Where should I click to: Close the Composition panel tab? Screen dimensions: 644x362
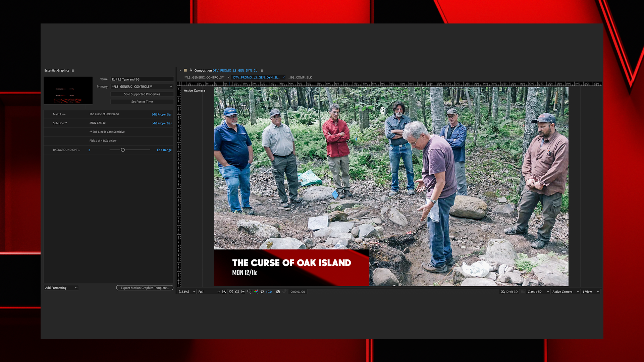tap(180, 71)
